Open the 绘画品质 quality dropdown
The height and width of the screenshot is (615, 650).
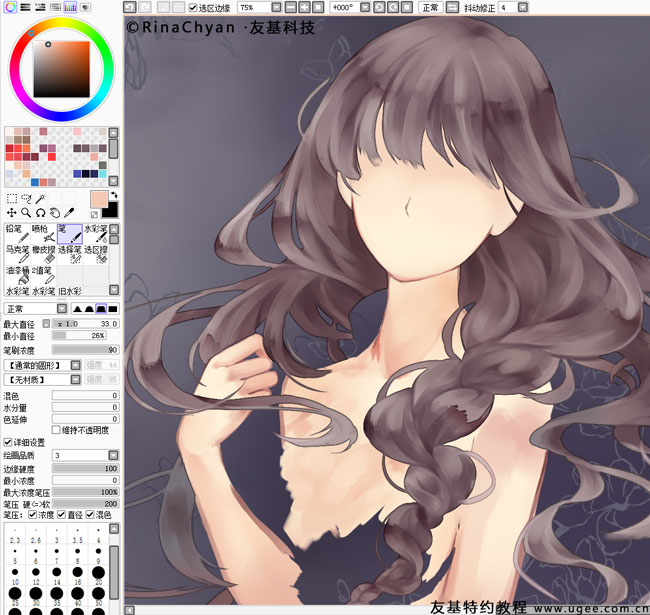(113, 455)
